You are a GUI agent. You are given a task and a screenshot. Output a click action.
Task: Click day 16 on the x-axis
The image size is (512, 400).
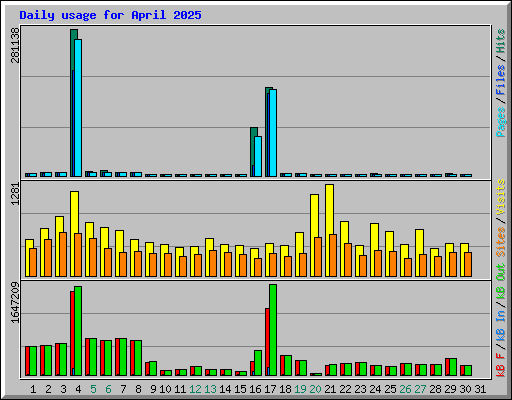[255, 389]
